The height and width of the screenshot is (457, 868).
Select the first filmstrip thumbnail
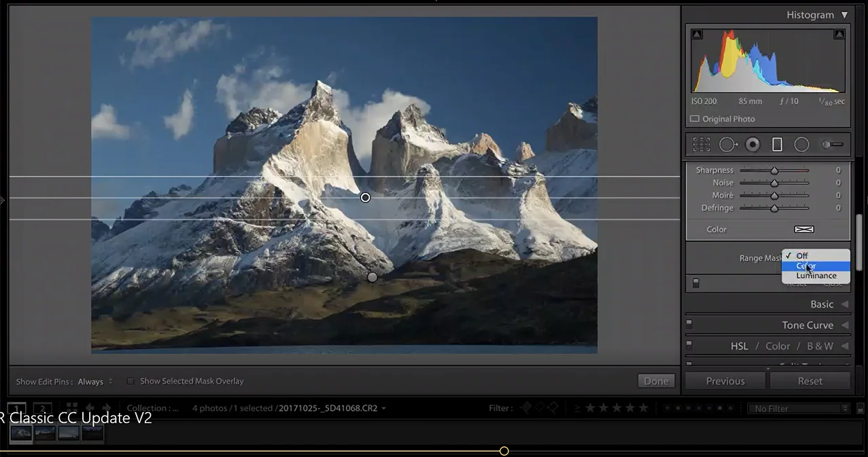(21, 433)
